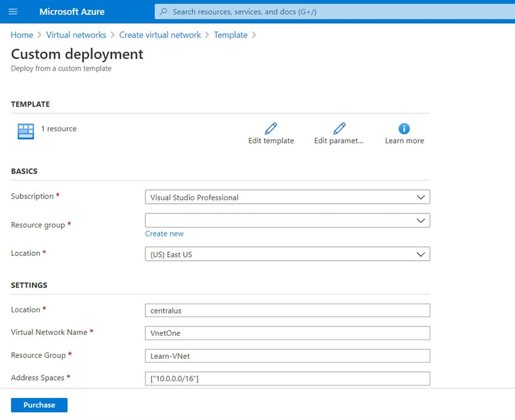The image size is (515, 420).
Task: Click inside the centralus Location field
Action: click(x=287, y=310)
